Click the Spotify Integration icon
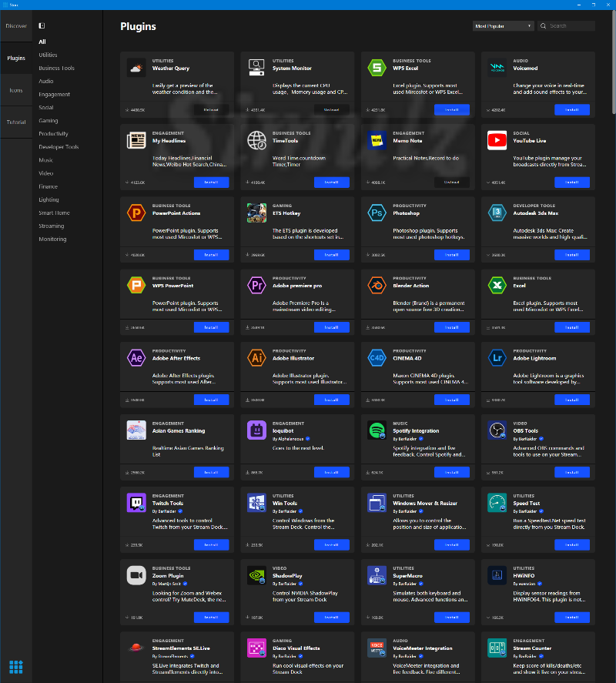The image size is (616, 683). pos(377,430)
